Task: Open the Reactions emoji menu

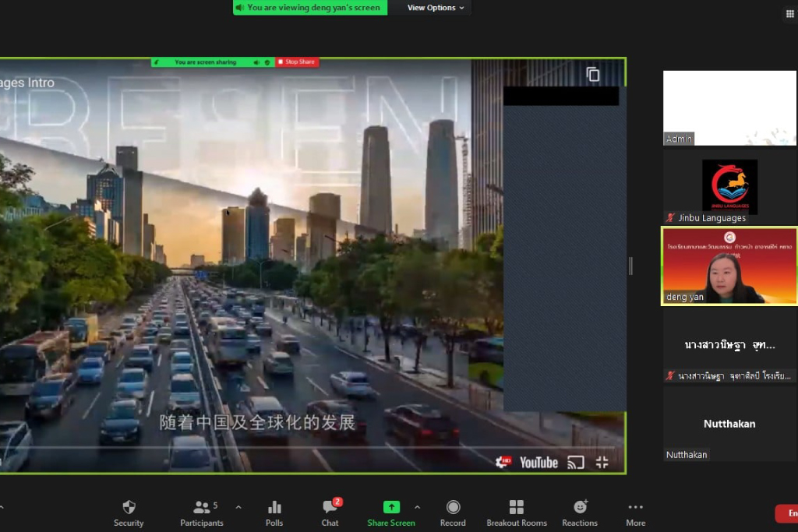Action: [x=580, y=513]
